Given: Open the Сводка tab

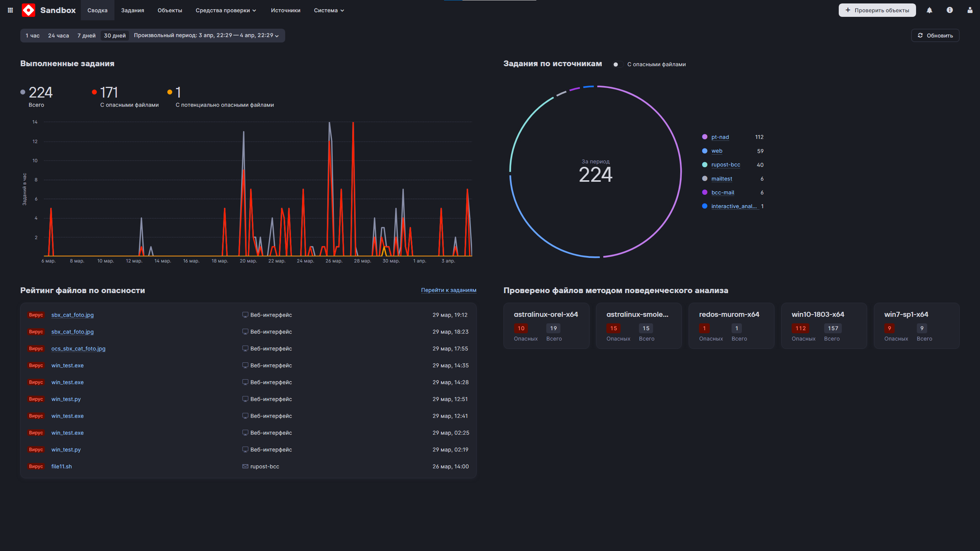Looking at the screenshot, I should pyautogui.click(x=98, y=10).
